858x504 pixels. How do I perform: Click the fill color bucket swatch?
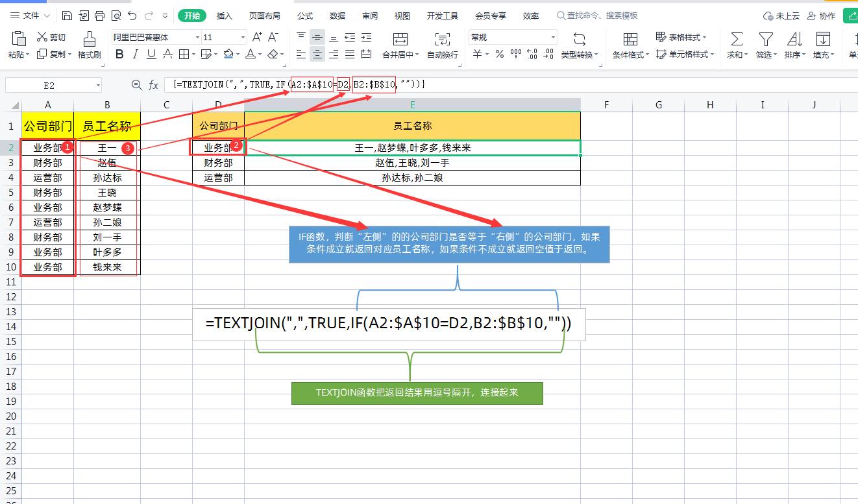tap(228, 54)
